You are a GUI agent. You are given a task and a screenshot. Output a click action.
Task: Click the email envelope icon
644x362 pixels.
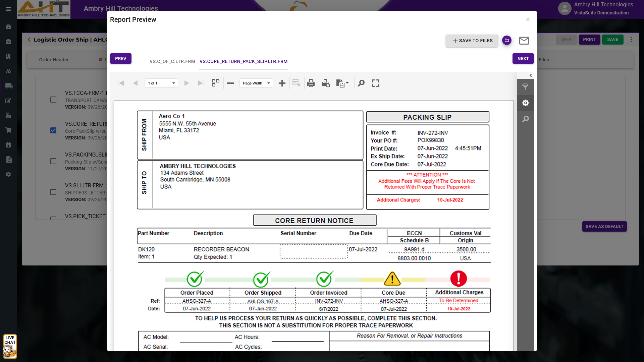pyautogui.click(x=524, y=41)
